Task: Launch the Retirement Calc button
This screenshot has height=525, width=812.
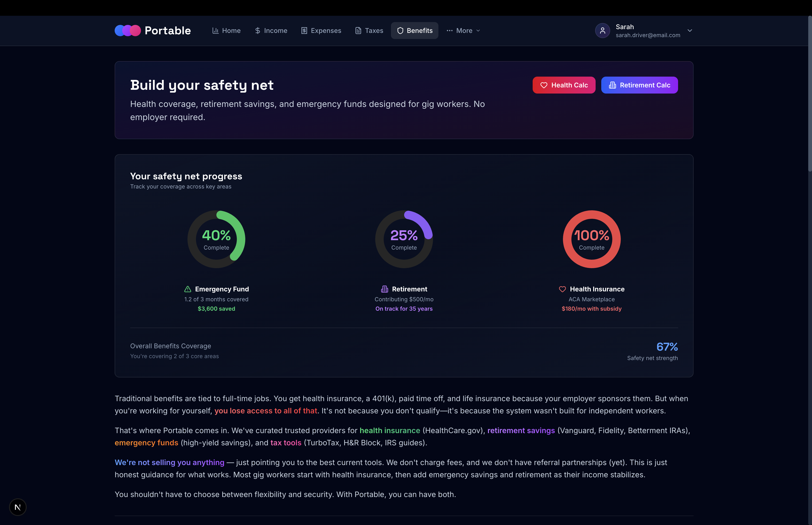Action: coord(639,85)
